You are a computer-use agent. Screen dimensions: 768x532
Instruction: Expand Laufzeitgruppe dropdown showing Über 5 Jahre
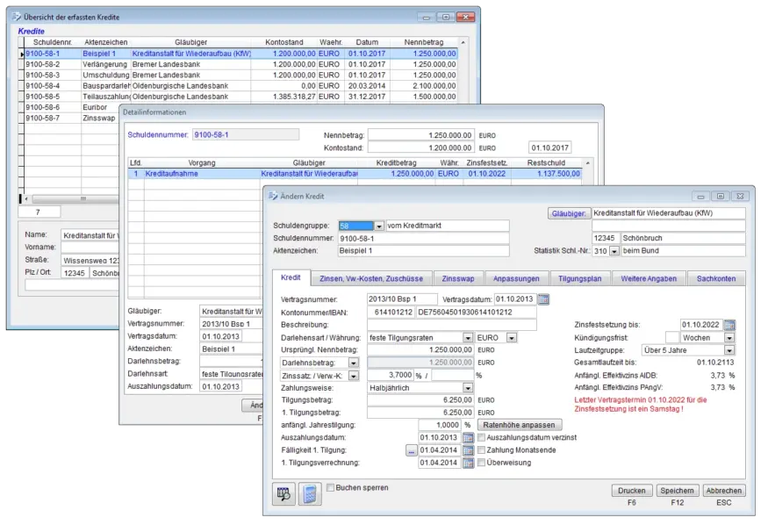(x=729, y=349)
